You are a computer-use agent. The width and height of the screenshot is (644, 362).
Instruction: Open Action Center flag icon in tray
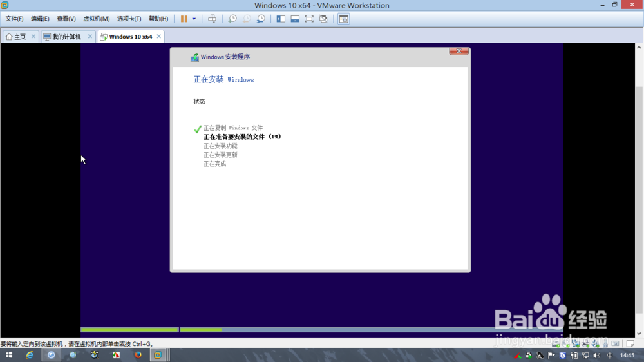pos(551,356)
